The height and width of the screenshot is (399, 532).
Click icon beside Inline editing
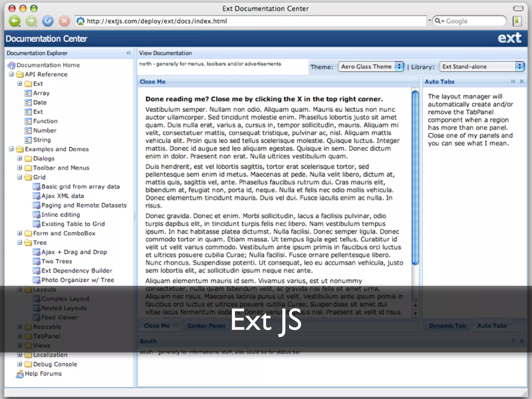[x=36, y=215]
